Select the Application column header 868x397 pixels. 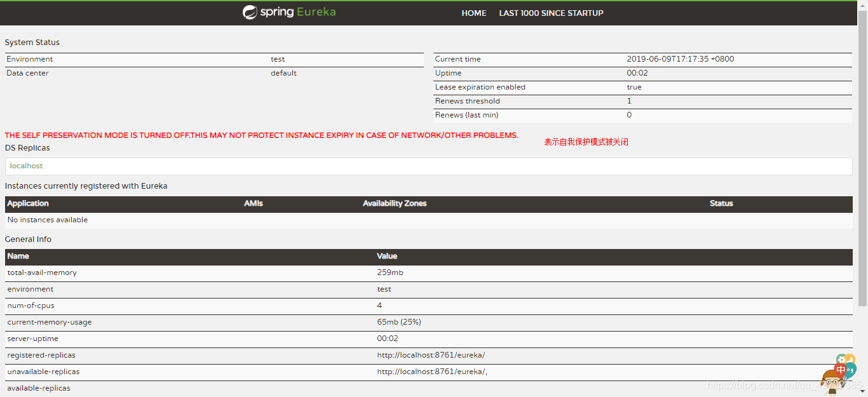[x=28, y=203]
